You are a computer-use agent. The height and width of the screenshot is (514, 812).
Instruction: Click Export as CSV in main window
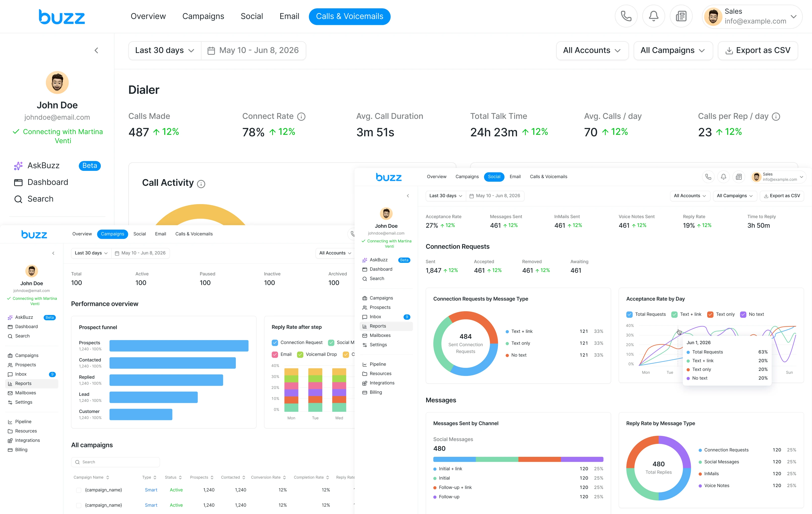758,51
